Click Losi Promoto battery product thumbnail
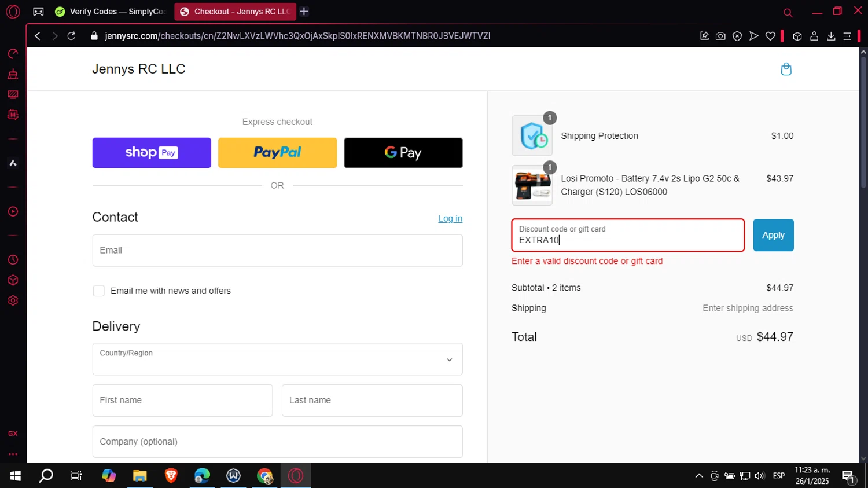 click(532, 185)
